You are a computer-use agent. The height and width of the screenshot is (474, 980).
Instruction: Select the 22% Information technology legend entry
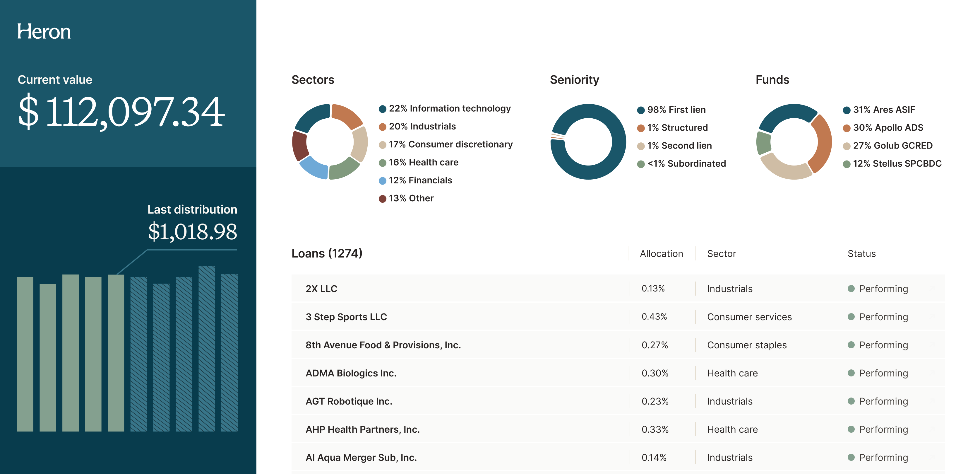pyautogui.click(x=445, y=108)
